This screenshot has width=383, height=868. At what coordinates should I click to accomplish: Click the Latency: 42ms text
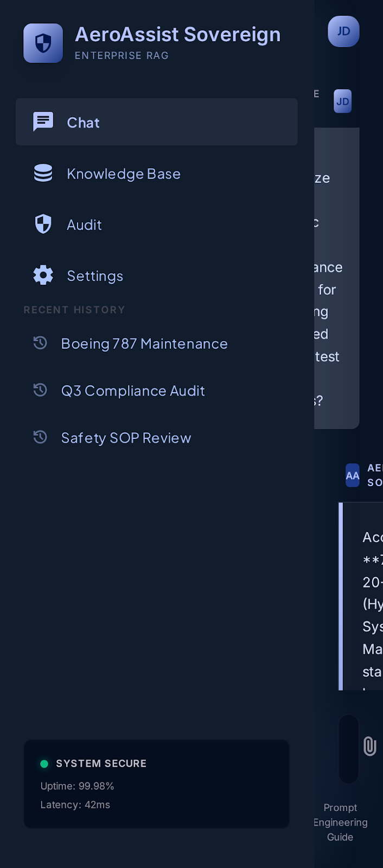75,805
